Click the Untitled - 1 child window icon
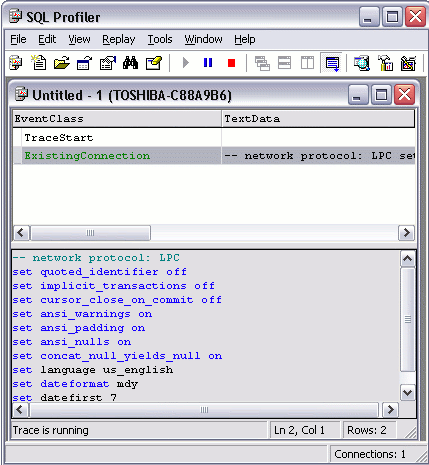 [22, 95]
